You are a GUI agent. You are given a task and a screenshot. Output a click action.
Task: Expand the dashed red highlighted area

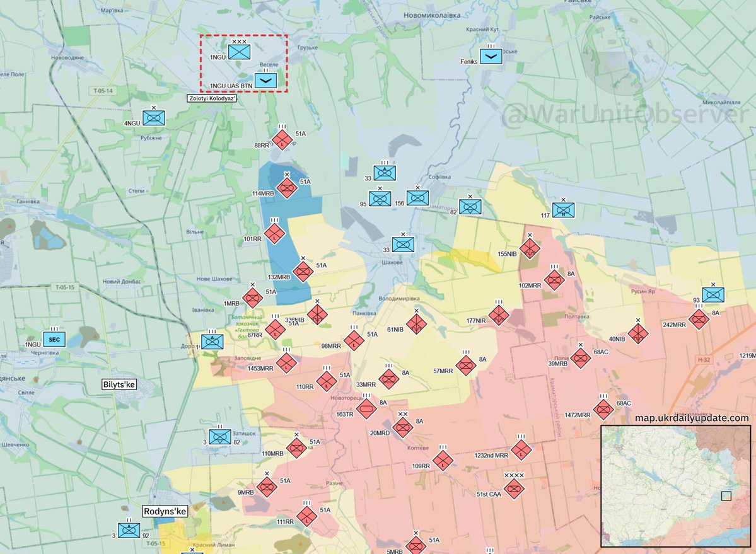[243, 62]
